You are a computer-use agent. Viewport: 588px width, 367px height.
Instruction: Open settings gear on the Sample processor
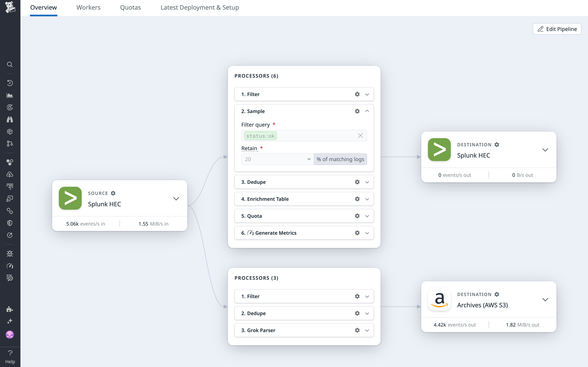tap(357, 111)
